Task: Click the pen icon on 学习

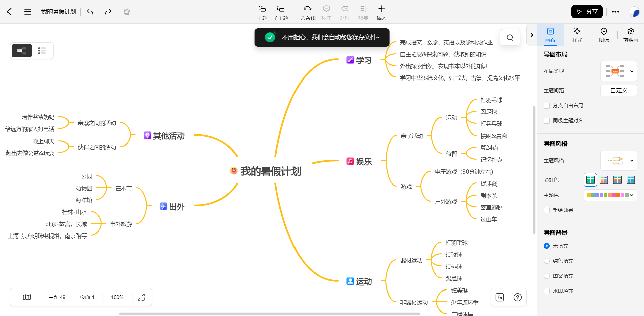Action: 350,60
